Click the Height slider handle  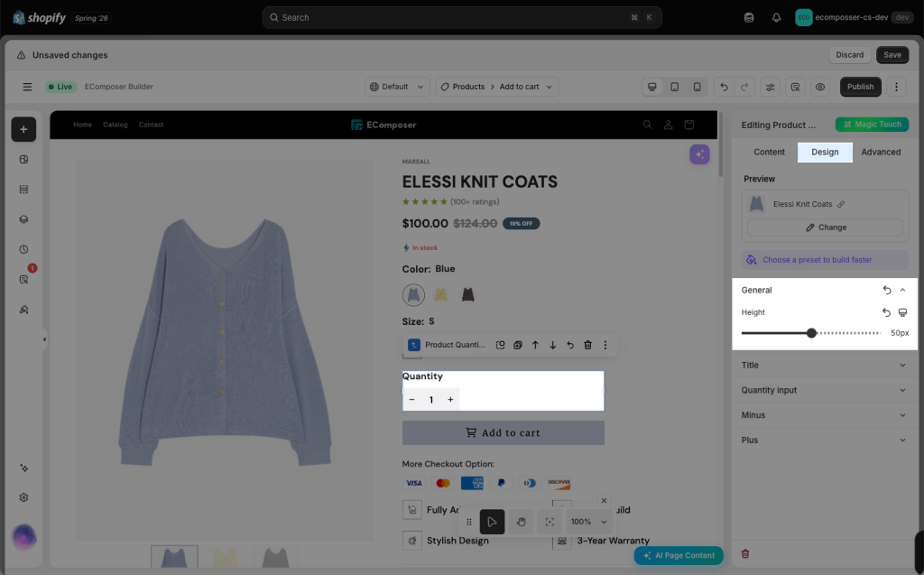click(x=811, y=333)
